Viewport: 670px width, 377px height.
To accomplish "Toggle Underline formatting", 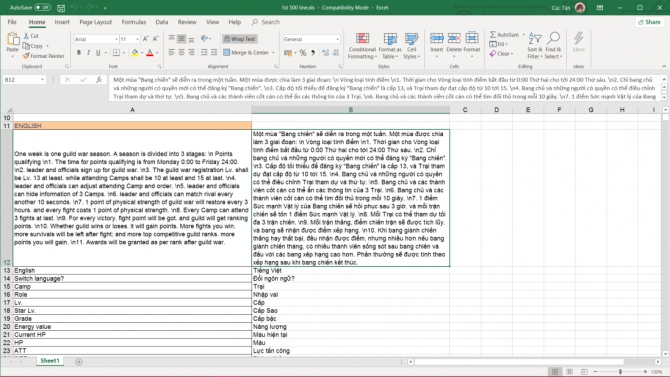I will (98, 53).
